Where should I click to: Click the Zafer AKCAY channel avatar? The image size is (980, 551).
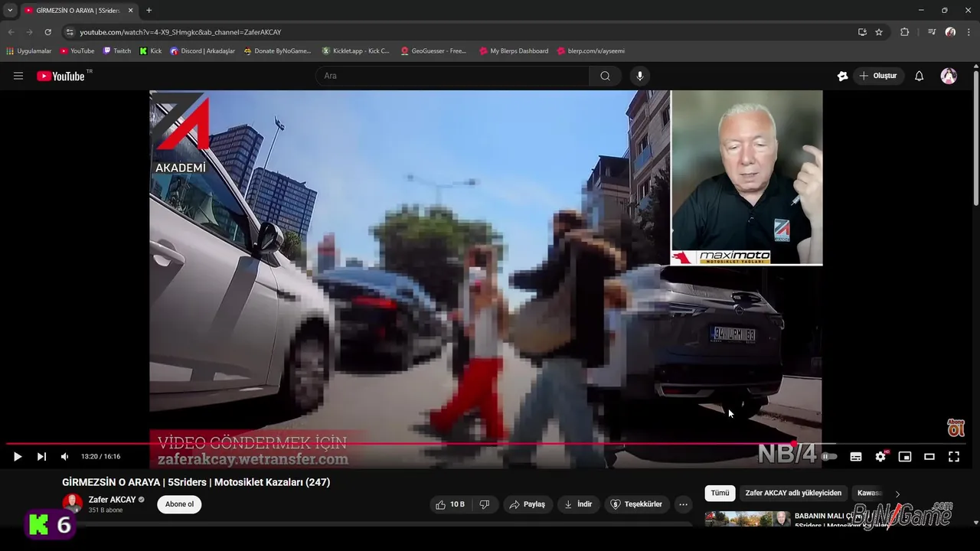coord(72,504)
